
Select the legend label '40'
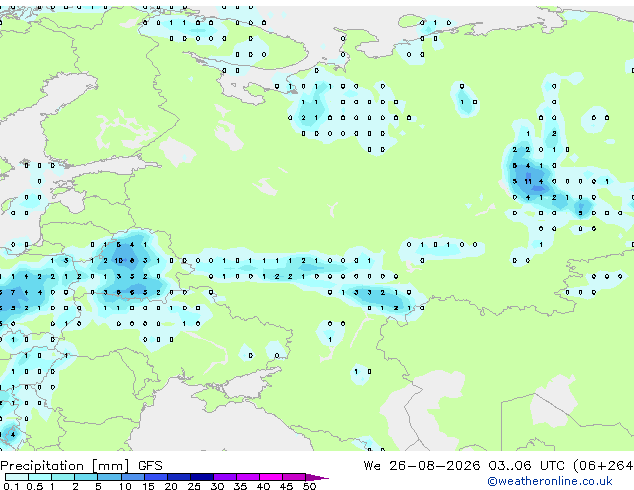click(x=264, y=486)
